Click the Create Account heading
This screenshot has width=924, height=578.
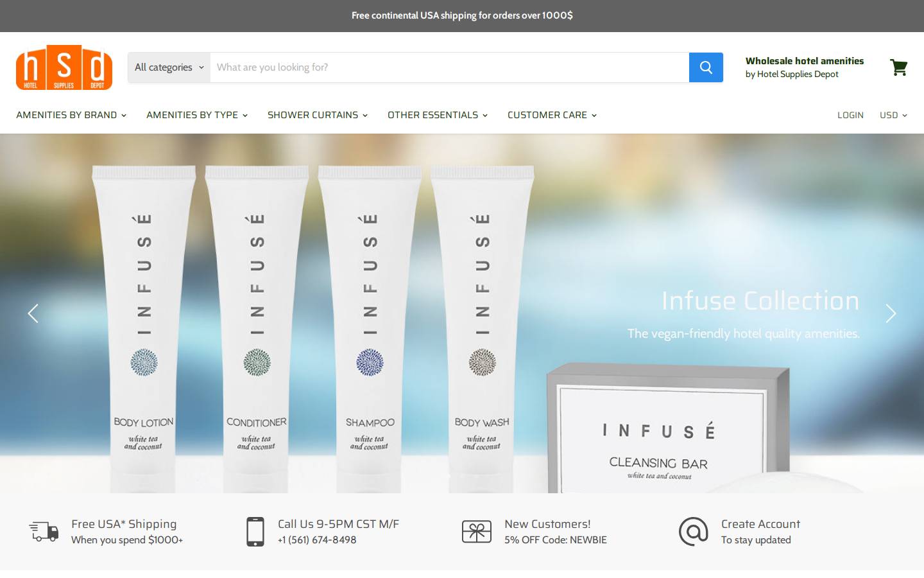[x=760, y=524]
